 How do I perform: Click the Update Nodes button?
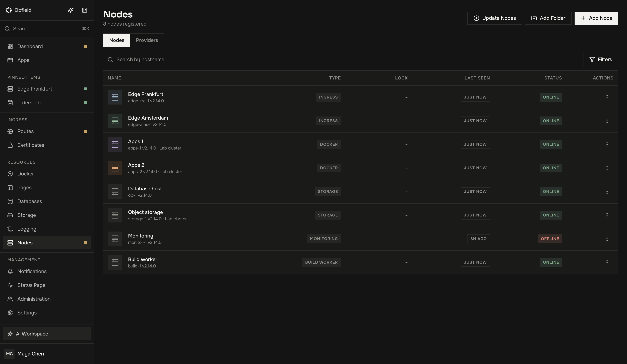point(494,18)
